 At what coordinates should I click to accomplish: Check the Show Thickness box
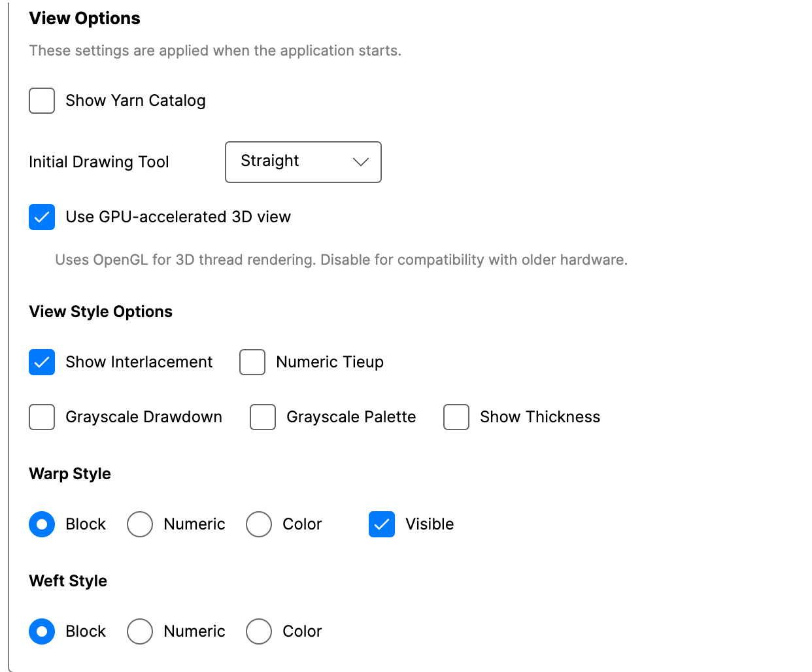tap(456, 417)
